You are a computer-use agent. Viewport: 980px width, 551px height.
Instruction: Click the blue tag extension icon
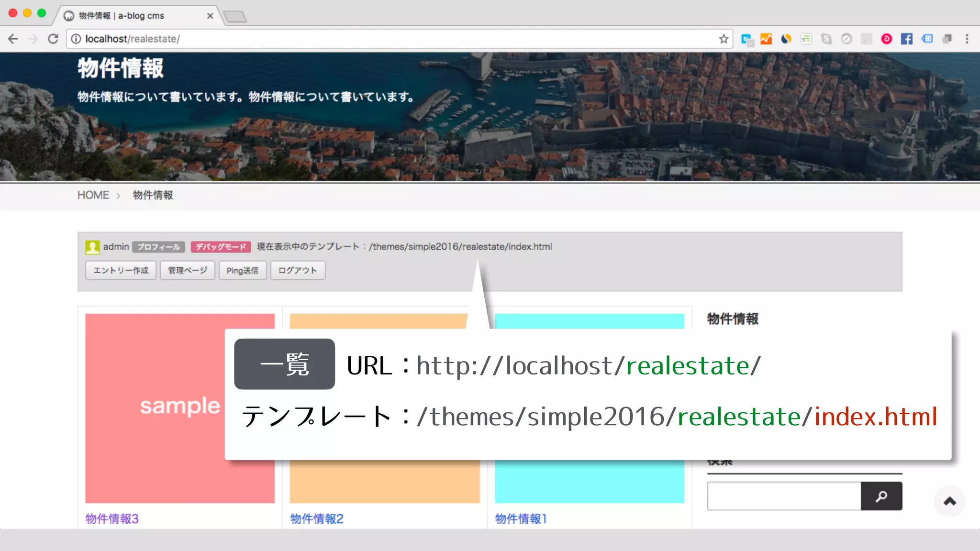(x=927, y=39)
